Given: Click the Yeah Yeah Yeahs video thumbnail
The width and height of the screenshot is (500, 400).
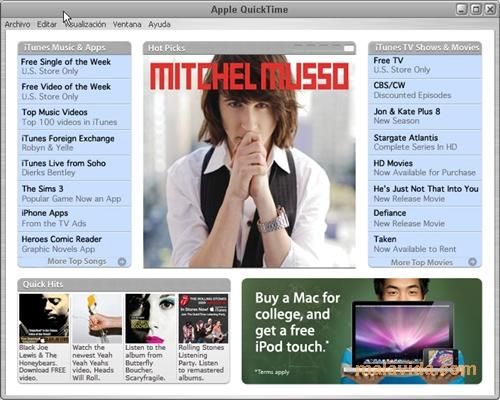Looking at the screenshot, I should pos(97,318).
